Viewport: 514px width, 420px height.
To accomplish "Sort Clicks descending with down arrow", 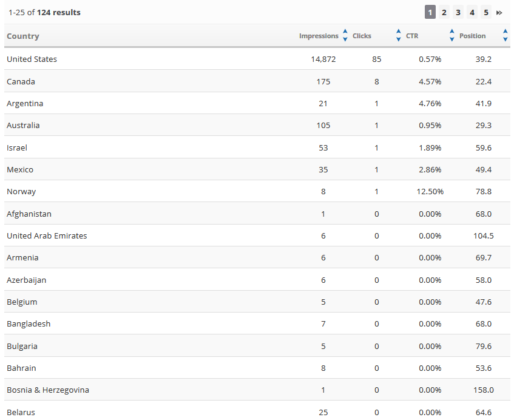I will point(399,39).
